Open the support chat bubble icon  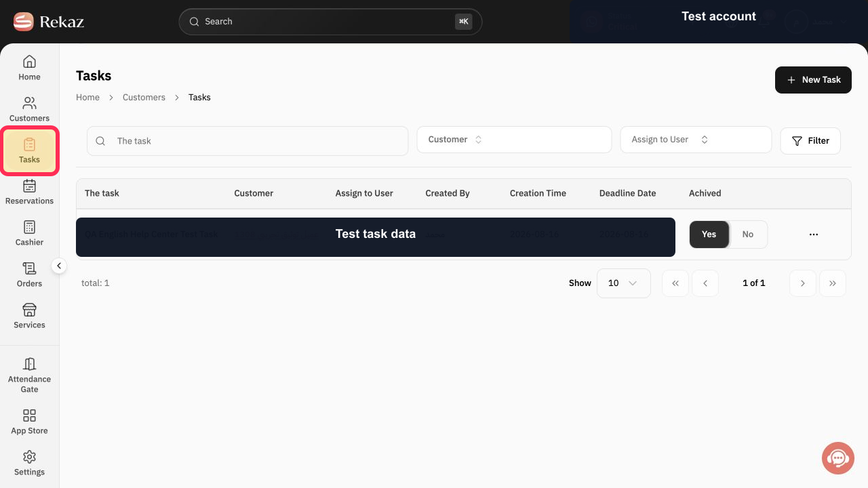[x=837, y=458]
